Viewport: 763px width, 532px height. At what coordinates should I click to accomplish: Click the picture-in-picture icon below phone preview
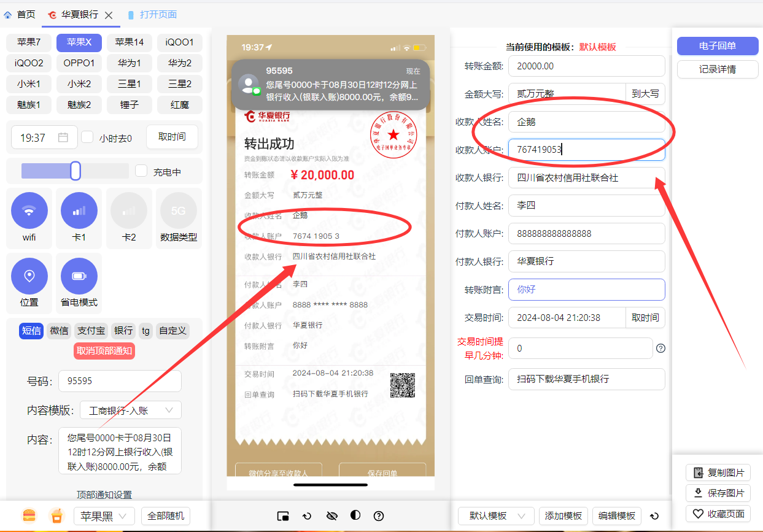pyautogui.click(x=283, y=516)
